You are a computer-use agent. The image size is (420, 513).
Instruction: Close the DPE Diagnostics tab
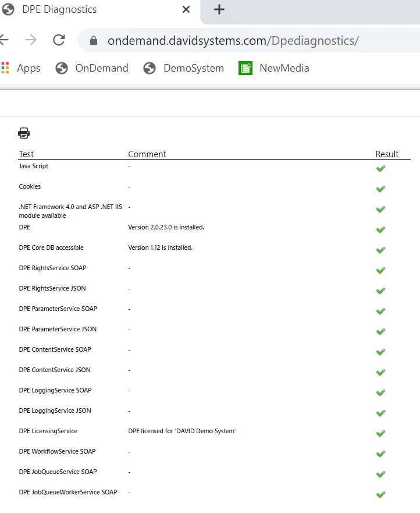[186, 10]
